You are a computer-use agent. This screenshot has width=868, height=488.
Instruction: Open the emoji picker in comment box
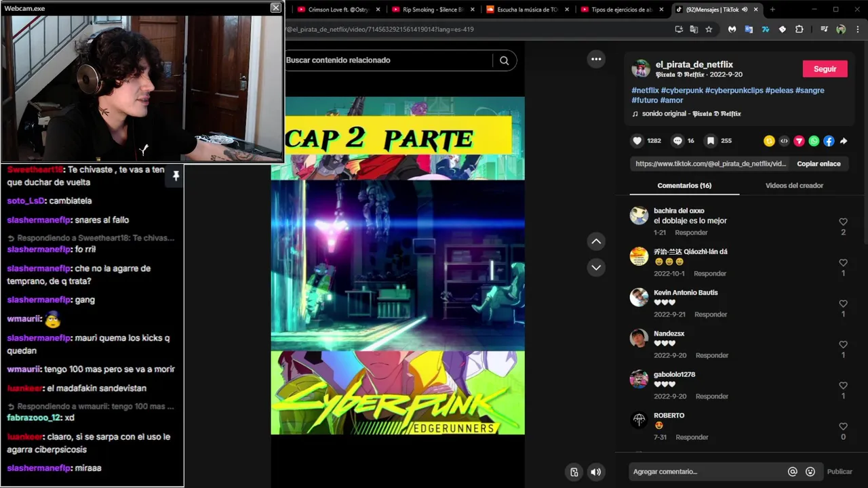[x=810, y=472]
